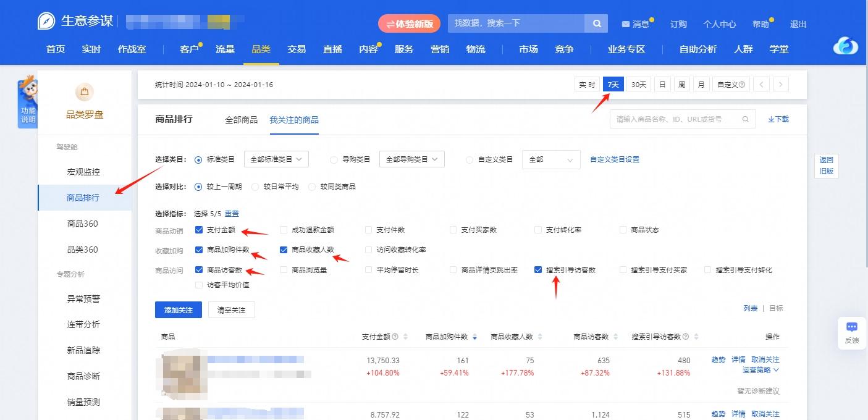Switch to the 全部商品 tab

coord(242,121)
